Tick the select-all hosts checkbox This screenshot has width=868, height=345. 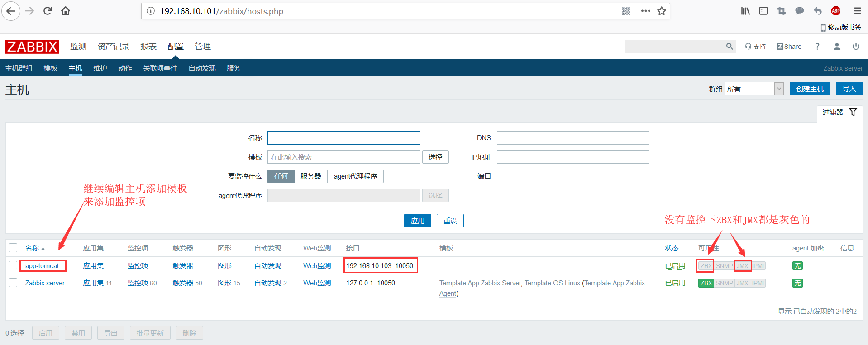click(13, 248)
